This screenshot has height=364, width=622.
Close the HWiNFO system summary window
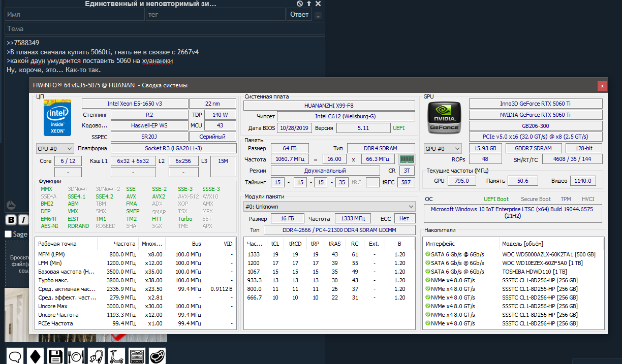point(602,86)
